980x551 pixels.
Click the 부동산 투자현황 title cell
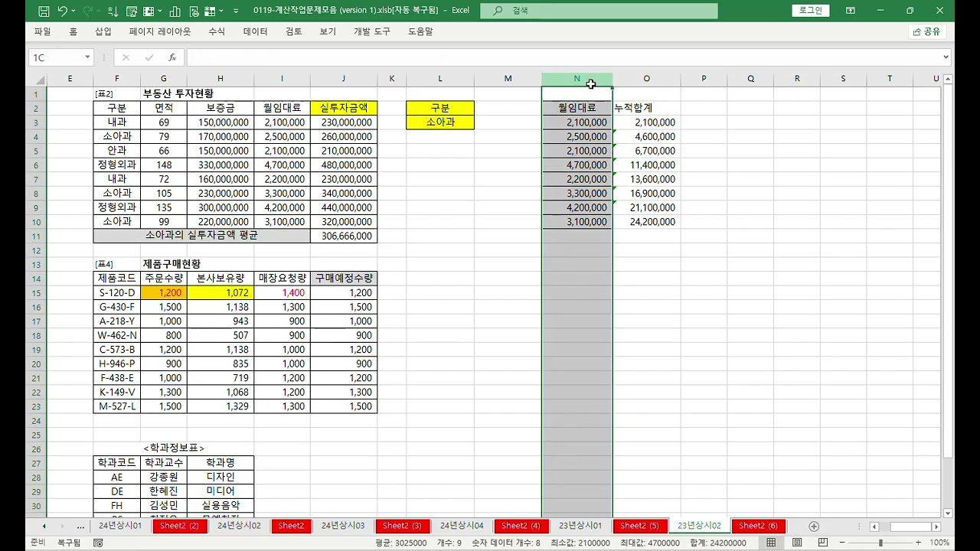pos(178,93)
